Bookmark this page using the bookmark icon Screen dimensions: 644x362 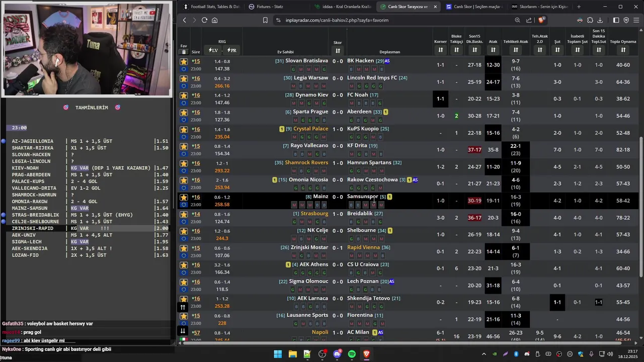point(265,20)
